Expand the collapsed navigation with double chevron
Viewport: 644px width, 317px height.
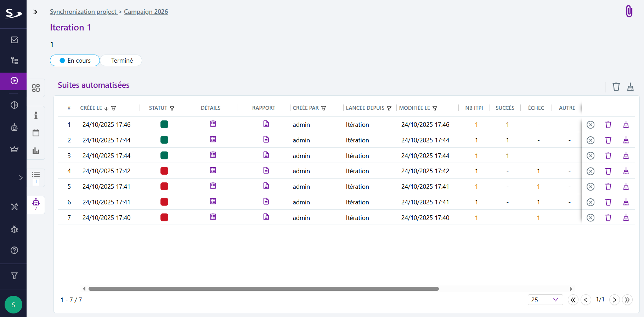pos(35,12)
